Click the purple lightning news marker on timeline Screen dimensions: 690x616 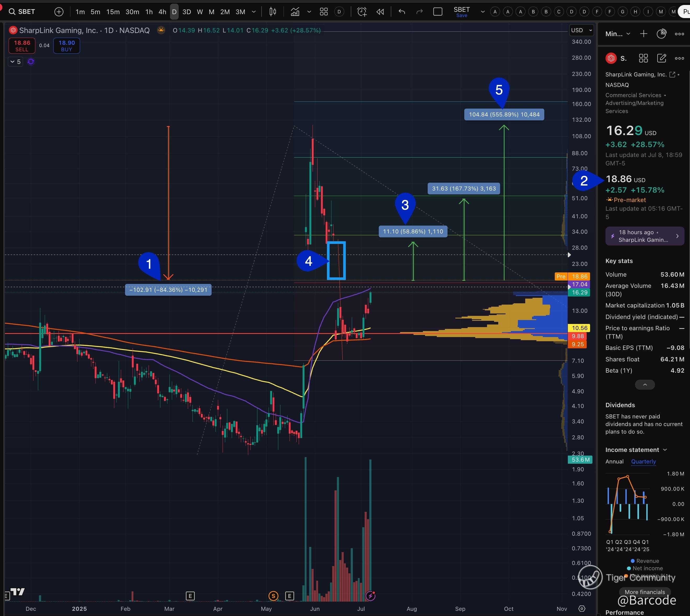pyautogui.click(x=371, y=596)
